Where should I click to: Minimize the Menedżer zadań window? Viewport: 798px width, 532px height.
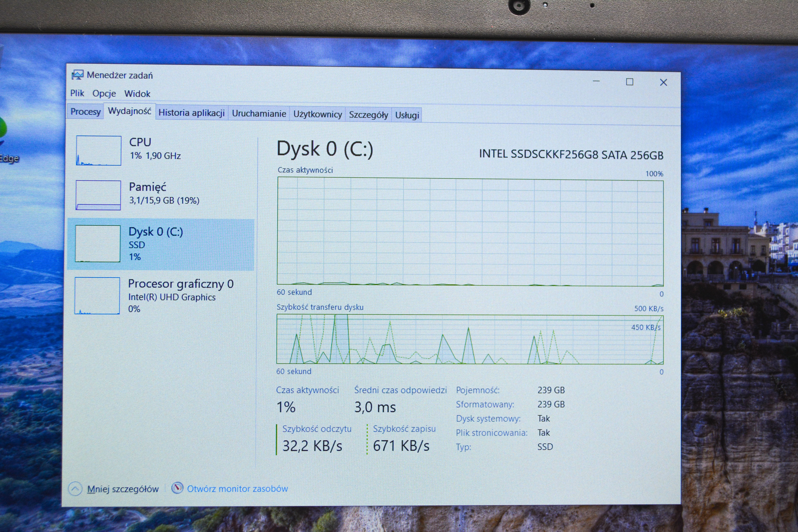(596, 81)
